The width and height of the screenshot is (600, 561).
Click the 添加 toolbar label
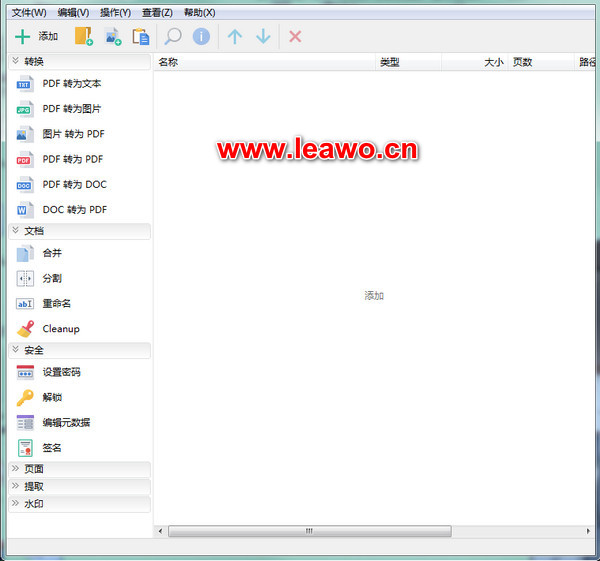click(x=48, y=37)
